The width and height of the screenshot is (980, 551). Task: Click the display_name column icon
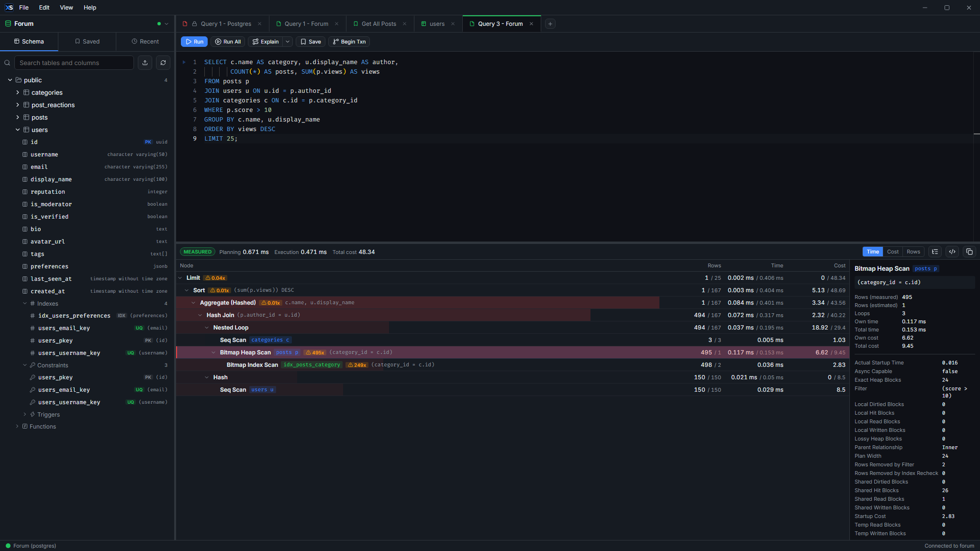point(25,179)
